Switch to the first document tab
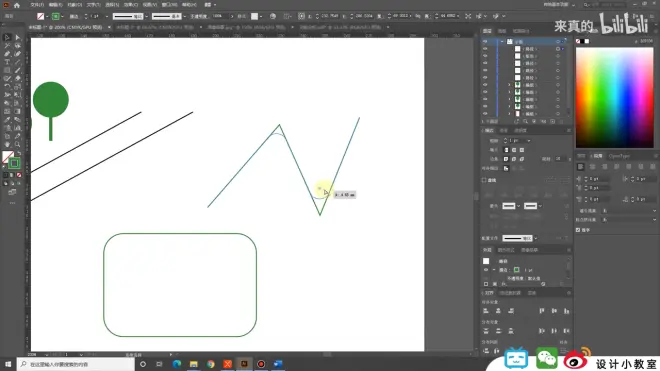This screenshot has width=660, height=371. (66, 27)
